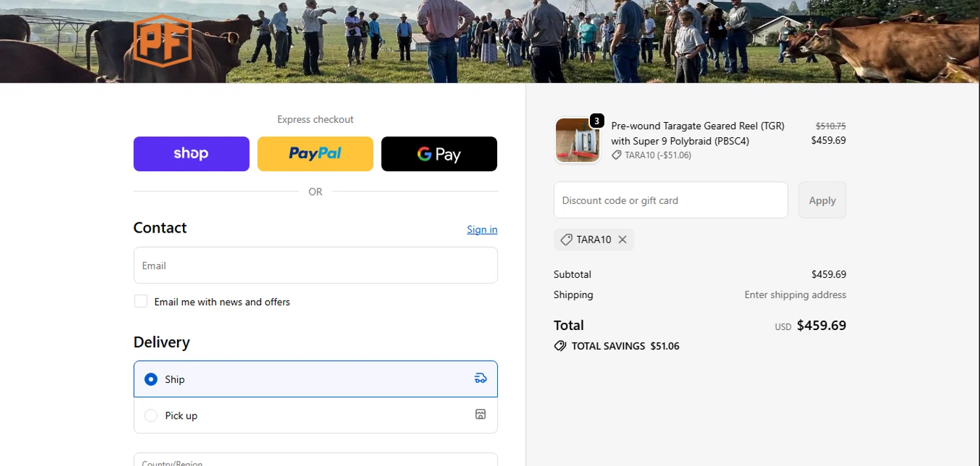Viewport: 980px width, 466px height.
Task: Click the Express checkout heading
Action: (316, 120)
